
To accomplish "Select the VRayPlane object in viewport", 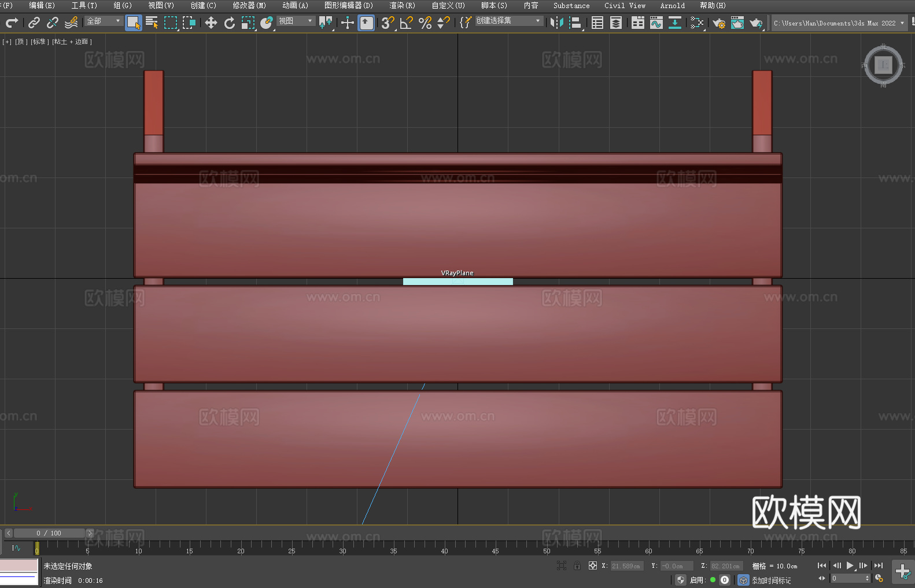I will [x=457, y=282].
